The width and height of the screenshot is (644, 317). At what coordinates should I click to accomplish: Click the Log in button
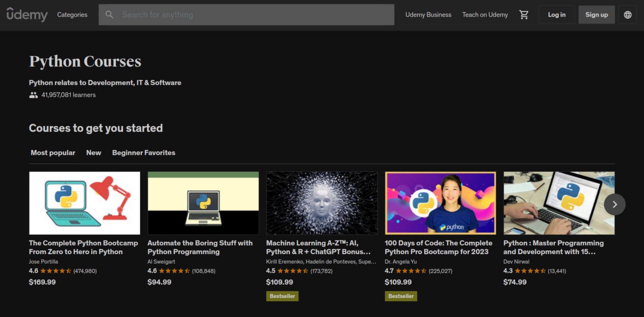pos(557,15)
